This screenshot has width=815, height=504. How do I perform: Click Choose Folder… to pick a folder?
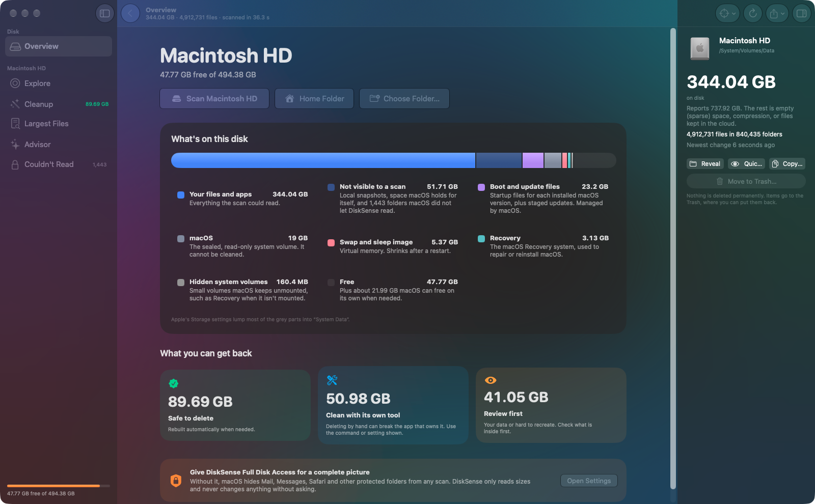coord(404,99)
